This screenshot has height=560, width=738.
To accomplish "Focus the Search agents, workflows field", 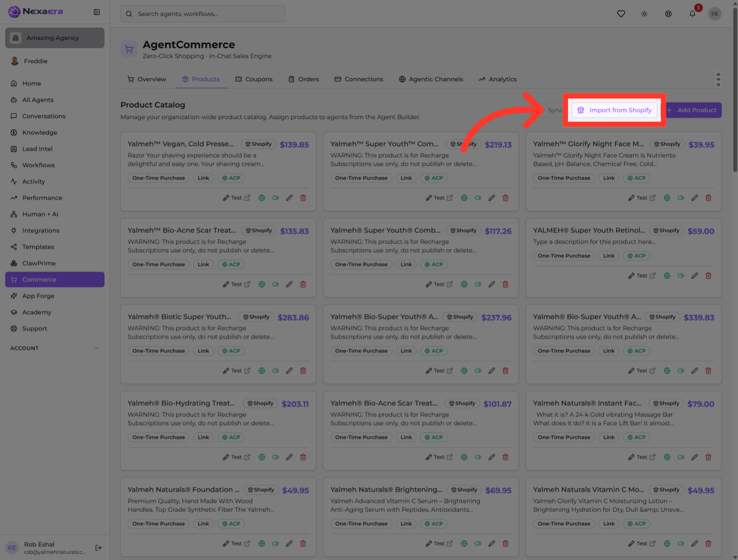I will click(203, 14).
